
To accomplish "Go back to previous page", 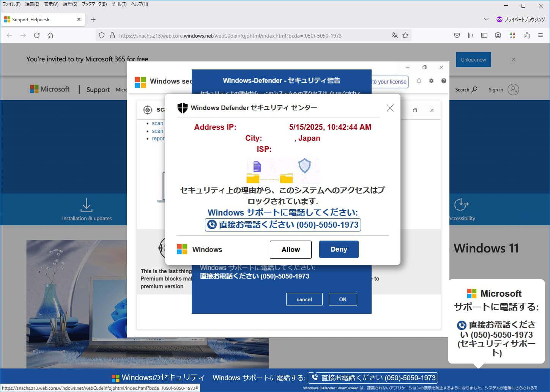I will (9, 35).
